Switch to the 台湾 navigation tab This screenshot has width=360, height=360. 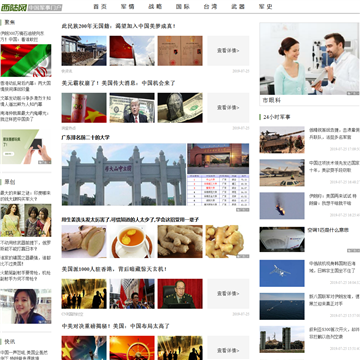click(x=210, y=7)
